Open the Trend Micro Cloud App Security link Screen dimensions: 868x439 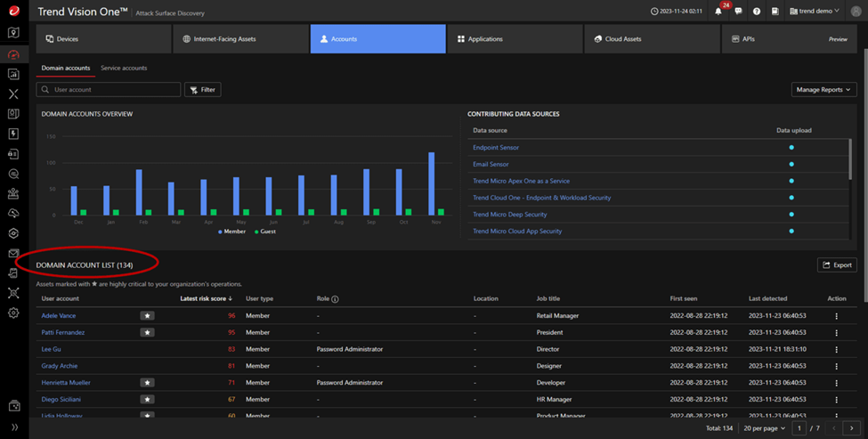517,231
